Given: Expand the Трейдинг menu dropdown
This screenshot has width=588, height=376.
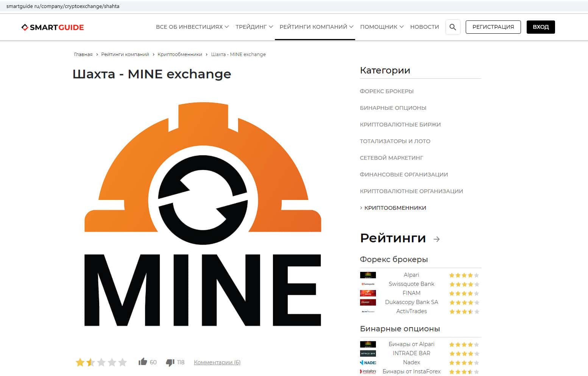Looking at the screenshot, I should (254, 27).
